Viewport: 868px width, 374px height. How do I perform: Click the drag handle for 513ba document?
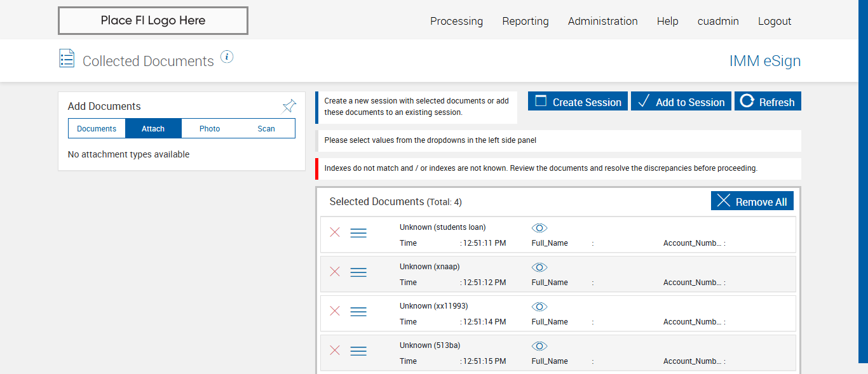[358, 351]
